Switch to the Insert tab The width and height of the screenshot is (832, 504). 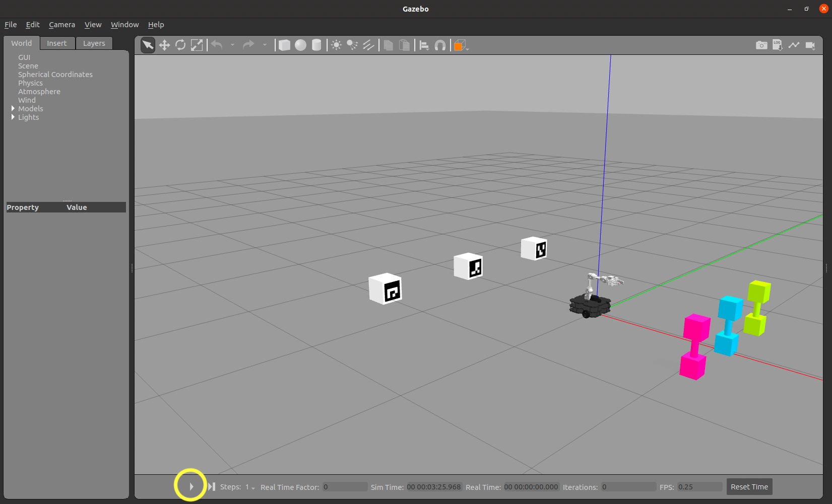56,43
